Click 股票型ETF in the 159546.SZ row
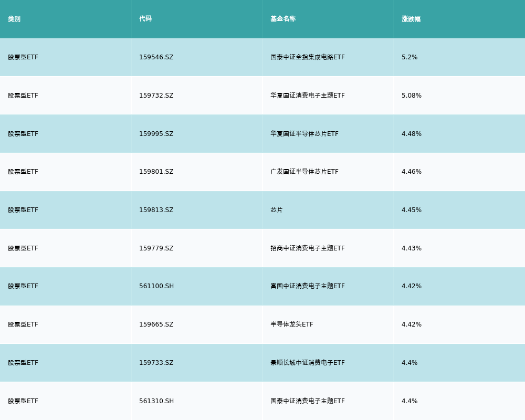The image size is (525, 420). (x=23, y=57)
